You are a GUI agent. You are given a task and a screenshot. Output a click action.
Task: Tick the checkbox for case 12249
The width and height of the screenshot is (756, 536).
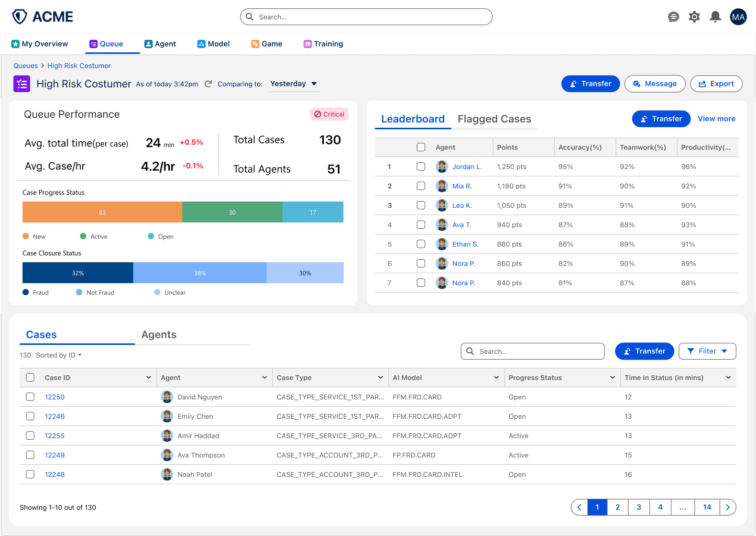tap(30, 455)
